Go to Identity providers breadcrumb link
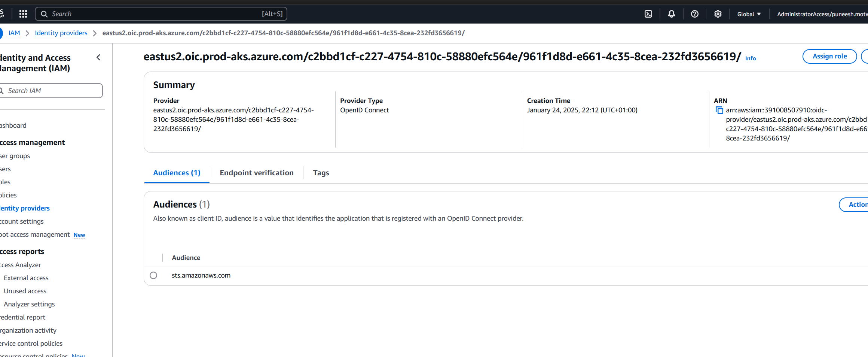Viewport: 868px width, 357px height. point(61,33)
